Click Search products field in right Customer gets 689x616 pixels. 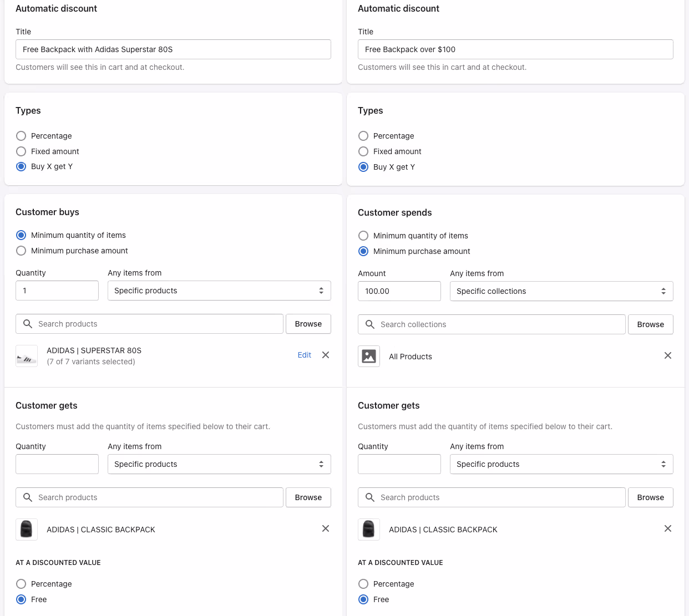click(x=492, y=497)
